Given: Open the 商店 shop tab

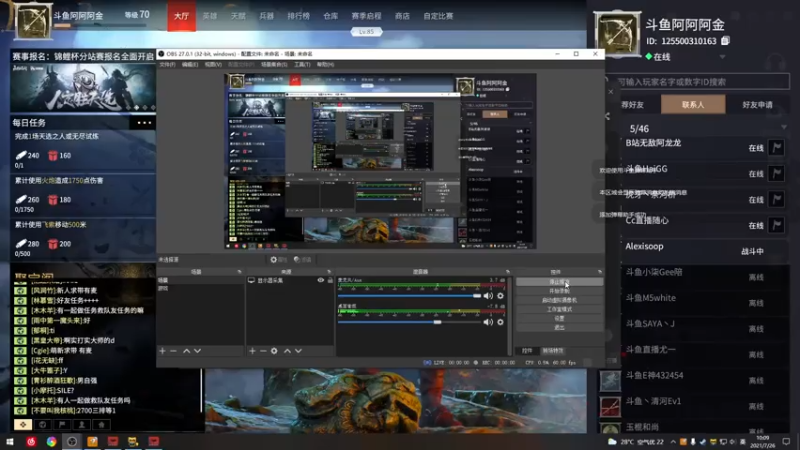Looking at the screenshot, I should [x=402, y=16].
